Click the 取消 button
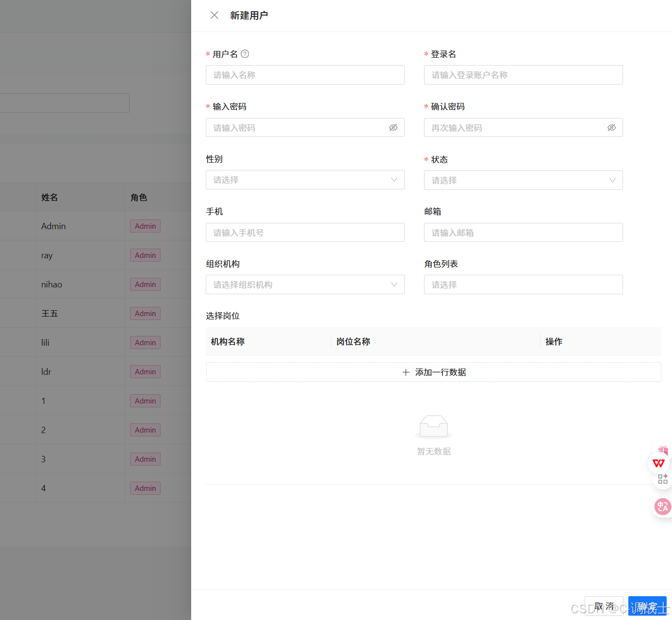The width and height of the screenshot is (672, 620). tap(604, 606)
